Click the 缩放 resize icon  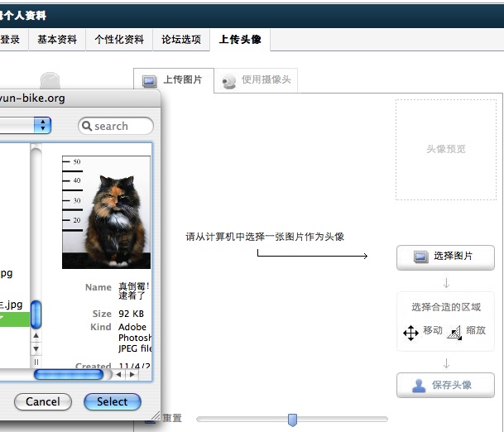(x=454, y=333)
